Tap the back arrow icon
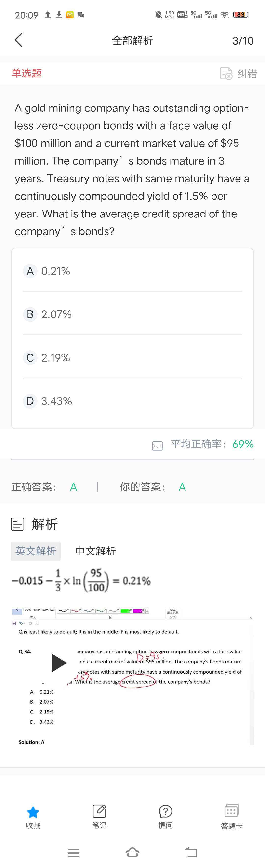The width and height of the screenshot is (265, 868). point(19,40)
